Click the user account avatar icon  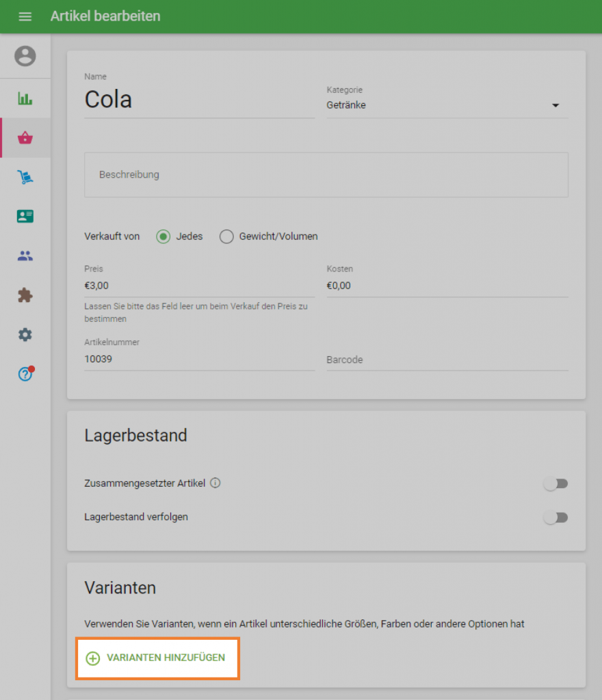tap(25, 56)
